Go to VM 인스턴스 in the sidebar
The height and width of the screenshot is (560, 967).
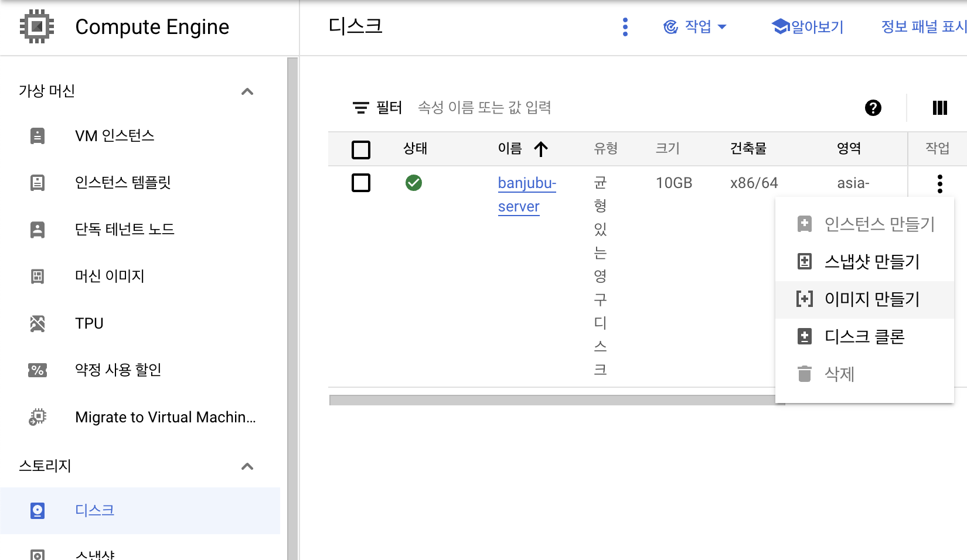115,136
